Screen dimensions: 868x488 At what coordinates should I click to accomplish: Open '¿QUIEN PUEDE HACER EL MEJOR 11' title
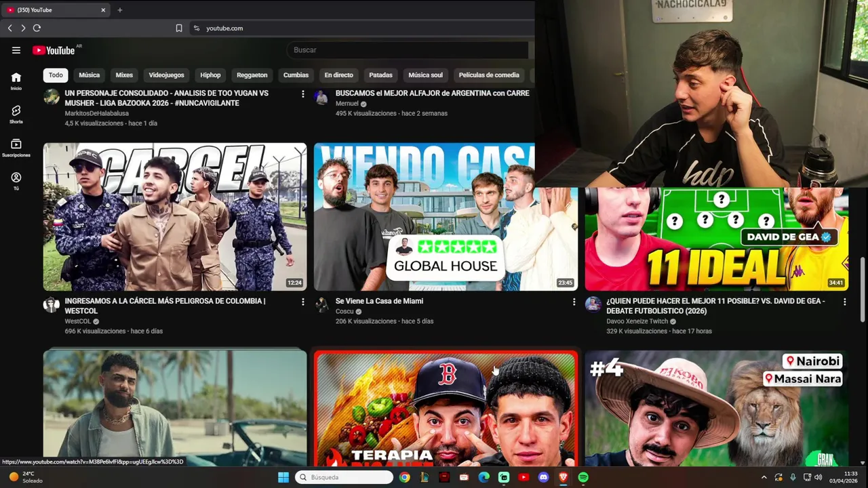(x=715, y=306)
